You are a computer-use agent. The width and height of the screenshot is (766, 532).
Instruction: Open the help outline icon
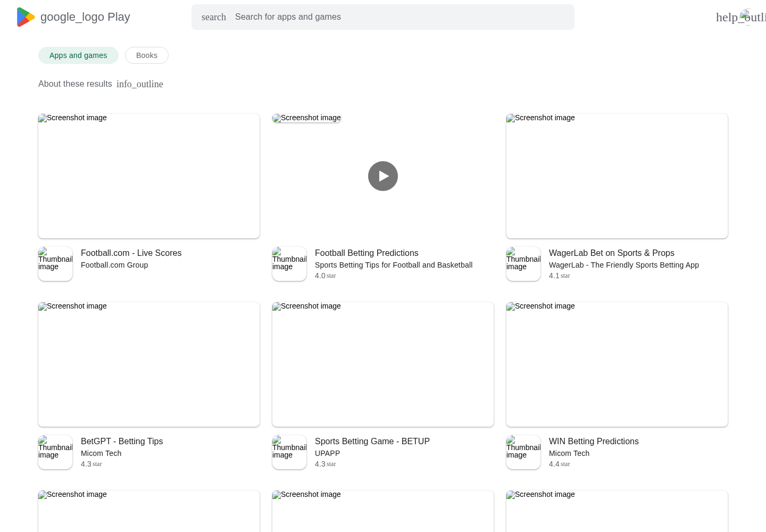(x=740, y=17)
